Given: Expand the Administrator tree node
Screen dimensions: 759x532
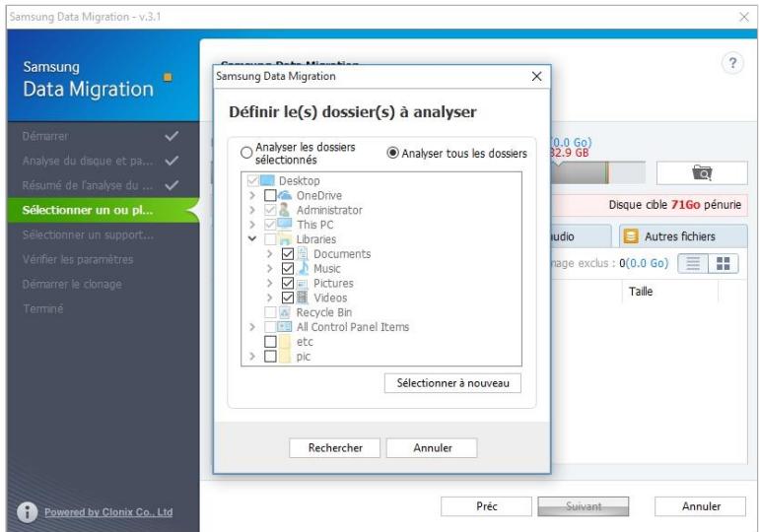Looking at the screenshot, I should [x=252, y=210].
